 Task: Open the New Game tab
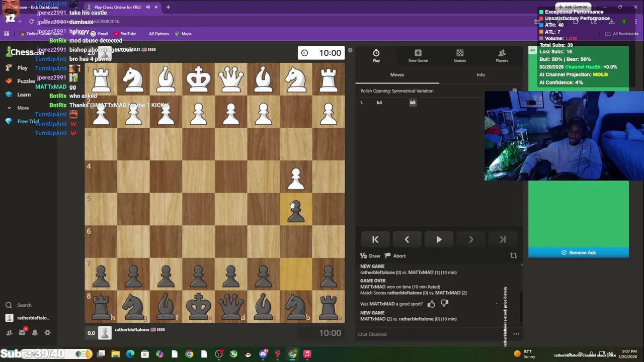[x=418, y=56]
